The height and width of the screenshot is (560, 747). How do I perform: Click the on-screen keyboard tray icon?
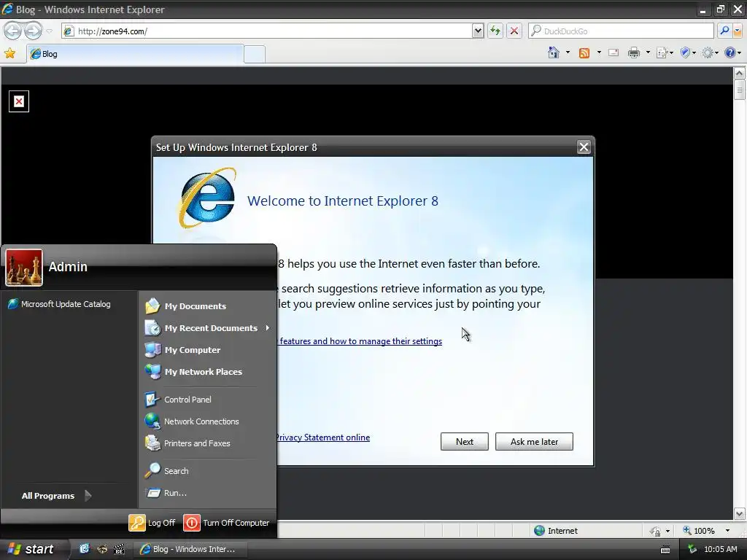click(x=665, y=550)
